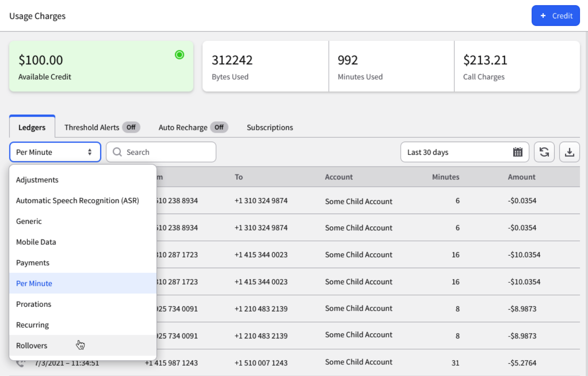Click the Usage Charges page title
The image size is (588, 376).
[x=38, y=16]
